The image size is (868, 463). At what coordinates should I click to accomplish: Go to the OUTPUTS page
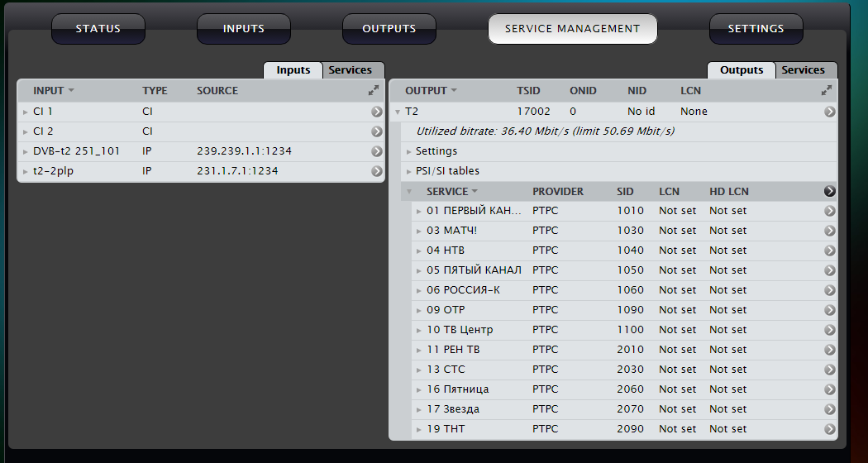pyautogui.click(x=389, y=29)
